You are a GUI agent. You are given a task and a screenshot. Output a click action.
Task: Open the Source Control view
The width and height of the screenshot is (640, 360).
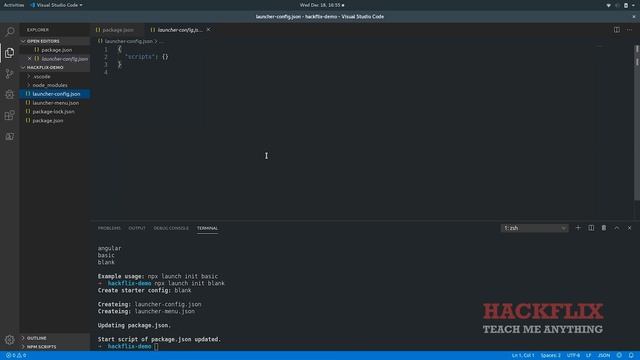click(9, 73)
